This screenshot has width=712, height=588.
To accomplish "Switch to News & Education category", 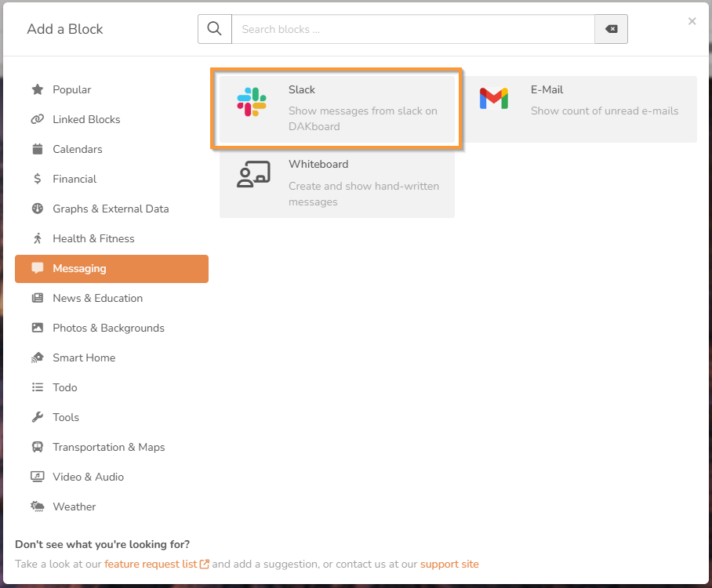I will coord(111,299).
